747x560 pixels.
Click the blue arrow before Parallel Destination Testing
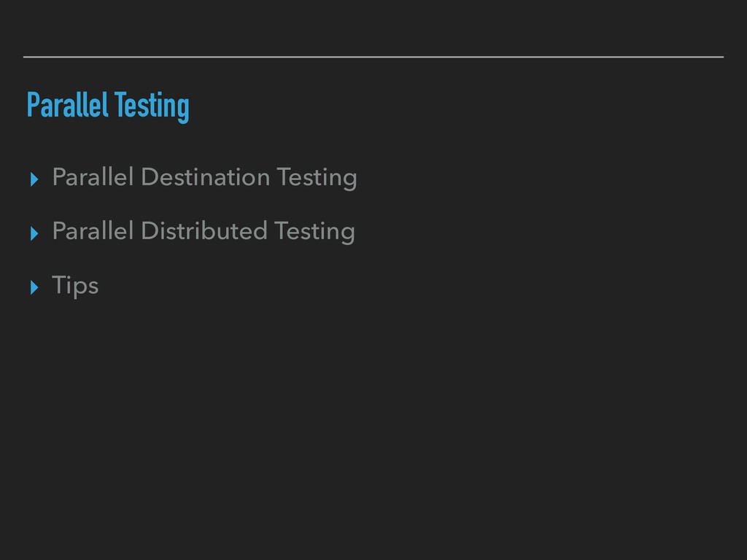34,179
